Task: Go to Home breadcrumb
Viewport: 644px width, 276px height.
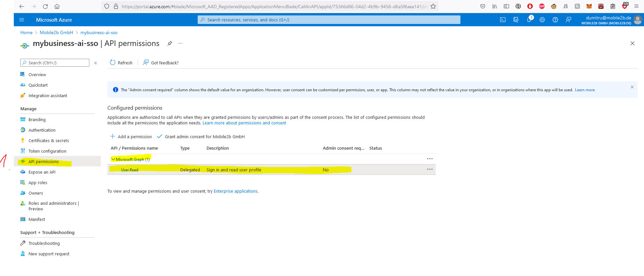Action: 26,32
